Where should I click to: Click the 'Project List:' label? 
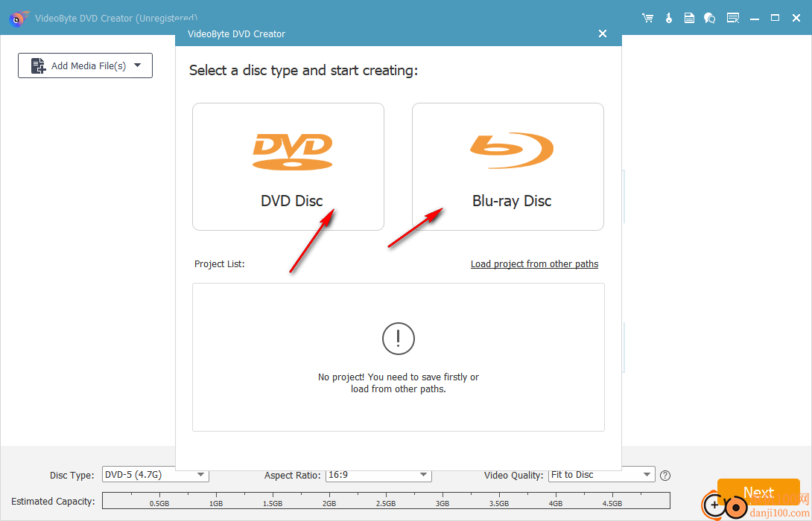[220, 264]
